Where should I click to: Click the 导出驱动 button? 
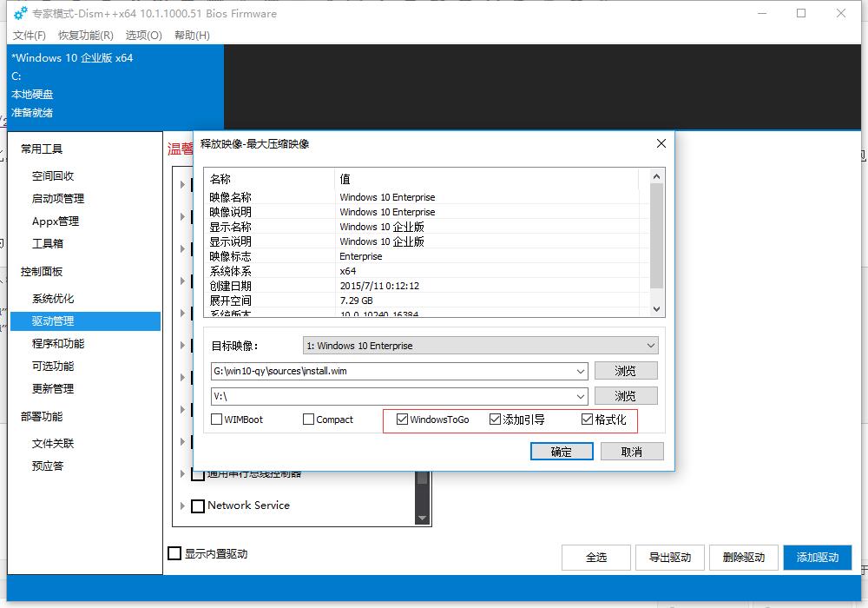tap(670, 558)
